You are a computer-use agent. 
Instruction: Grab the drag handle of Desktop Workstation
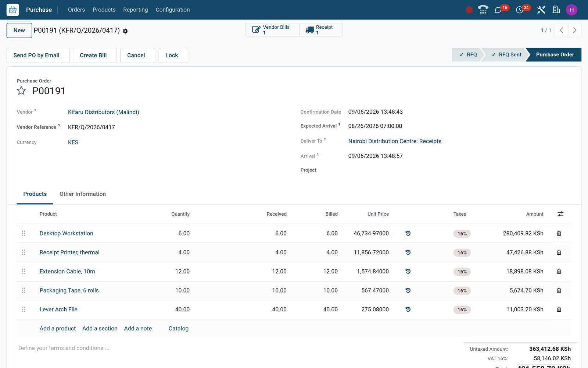pos(24,233)
